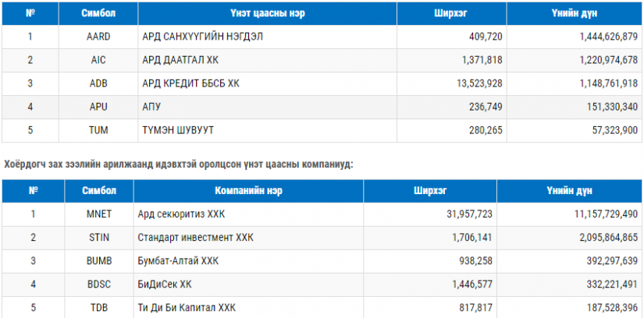
Task: Click the Симбол header in first table
Action: click(x=98, y=13)
